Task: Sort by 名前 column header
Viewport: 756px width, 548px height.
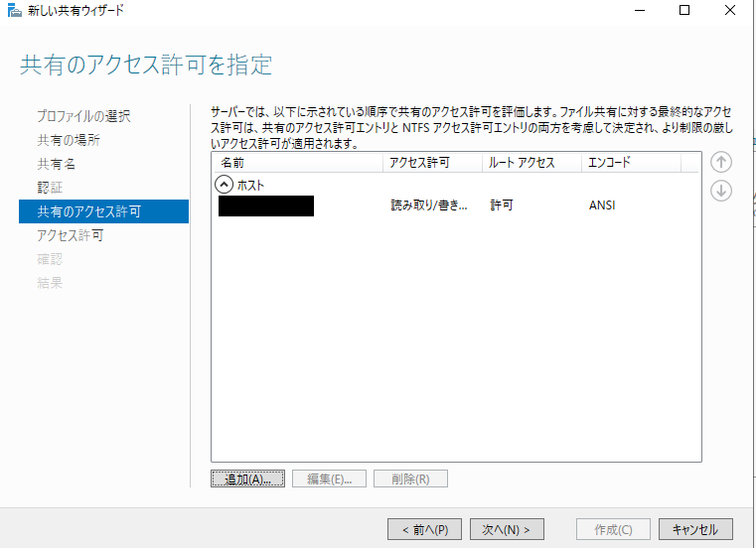Action: click(296, 163)
